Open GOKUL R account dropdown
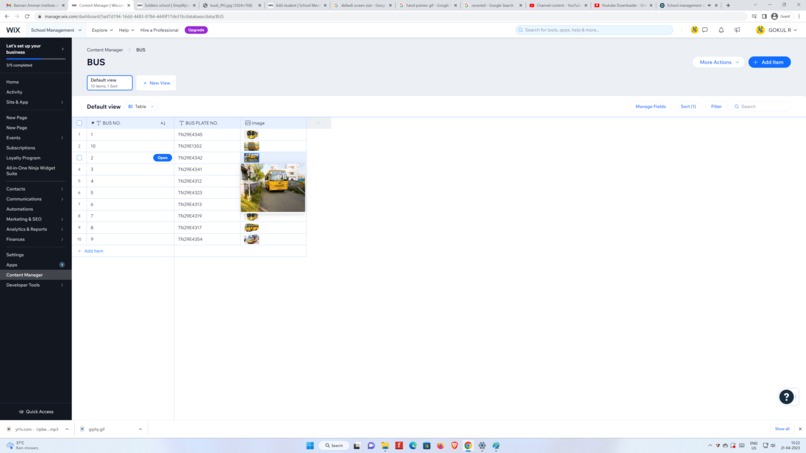The width and height of the screenshot is (806, 453). click(776, 30)
